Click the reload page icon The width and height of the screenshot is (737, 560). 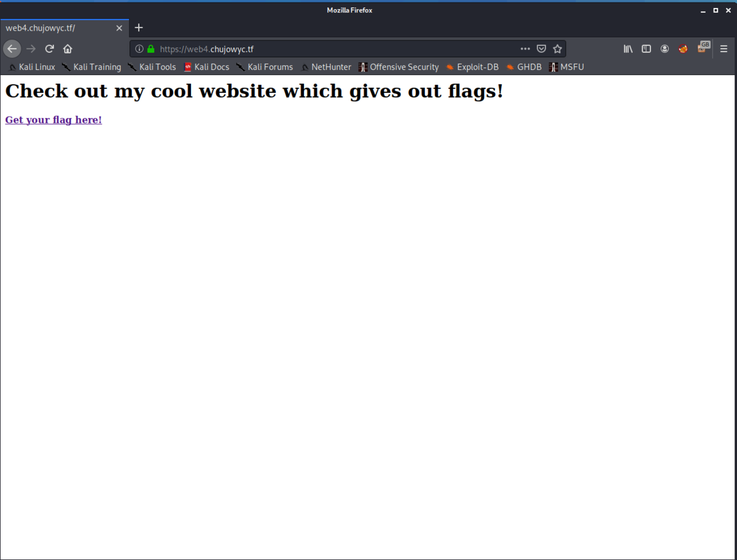[49, 49]
